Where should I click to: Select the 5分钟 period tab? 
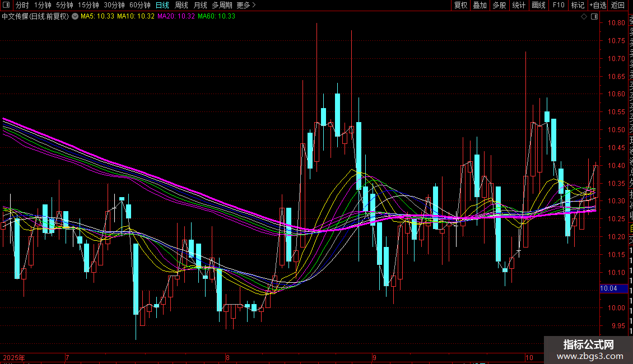click(64, 6)
